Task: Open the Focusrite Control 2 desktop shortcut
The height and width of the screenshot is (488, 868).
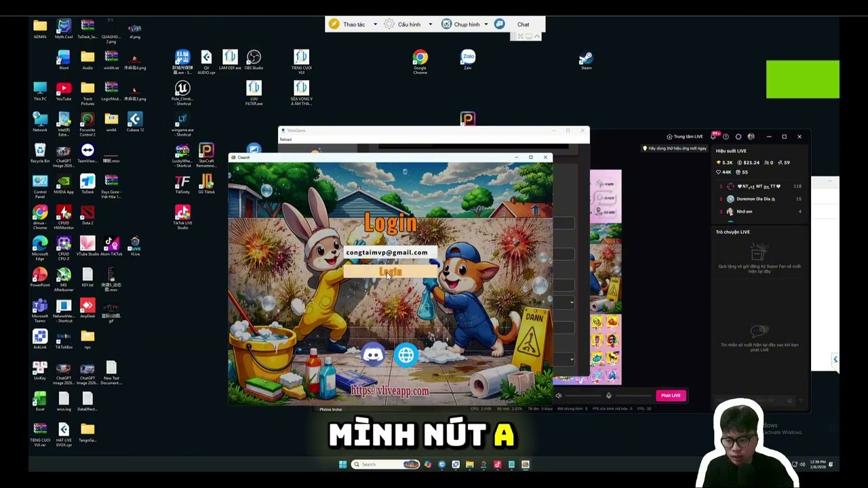Action: (x=87, y=124)
